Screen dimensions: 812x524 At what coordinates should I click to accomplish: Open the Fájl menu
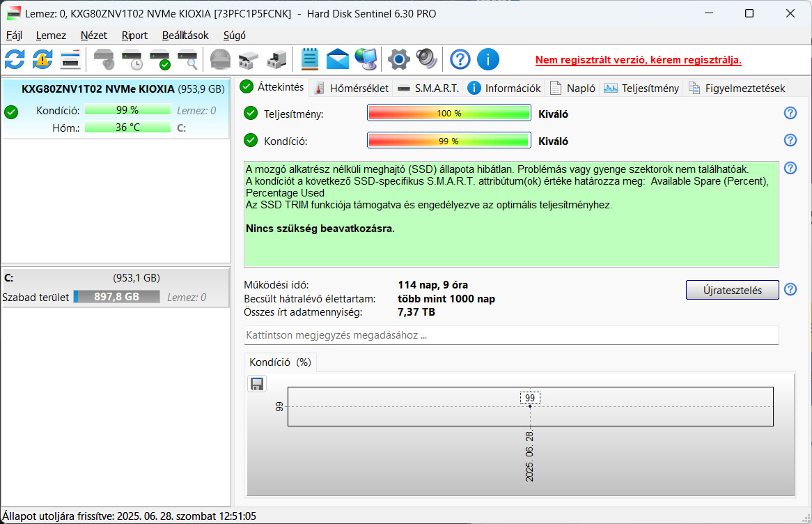pos(14,36)
